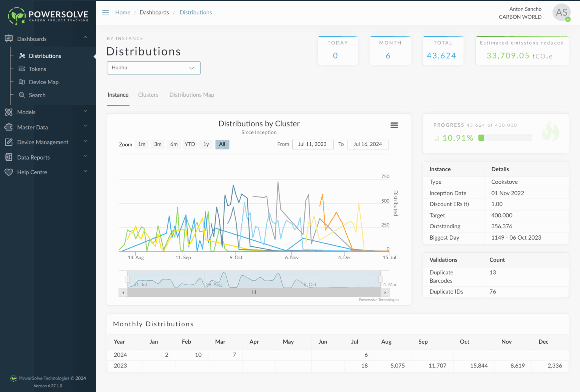Click the Data Reports sidebar icon
This screenshot has width=580, height=392.
tap(8, 157)
